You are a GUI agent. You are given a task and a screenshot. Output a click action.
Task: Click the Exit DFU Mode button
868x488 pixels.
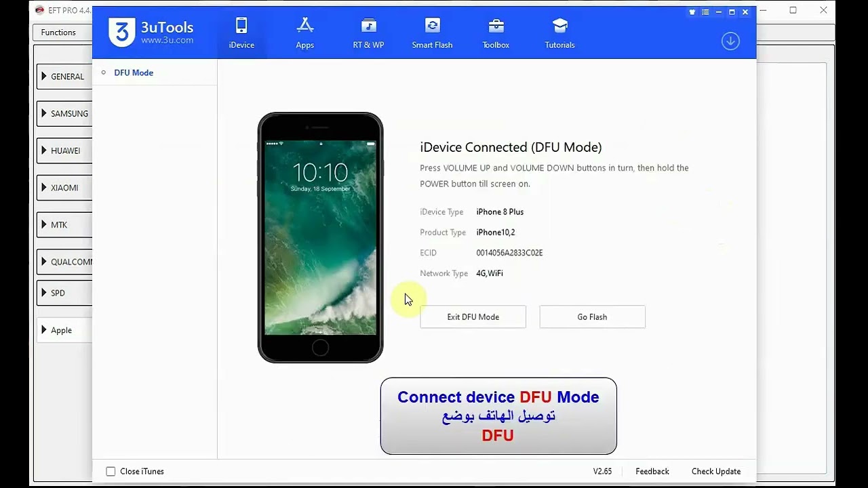click(x=473, y=317)
